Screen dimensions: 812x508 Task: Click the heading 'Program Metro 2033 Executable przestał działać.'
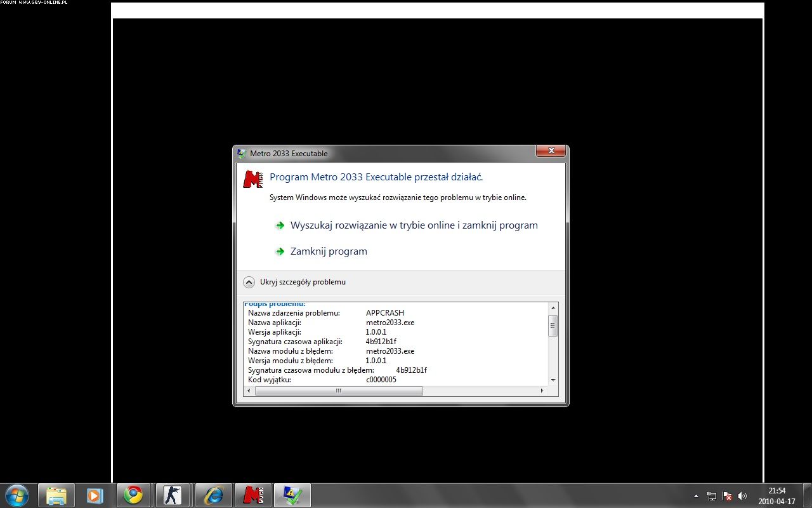376,177
